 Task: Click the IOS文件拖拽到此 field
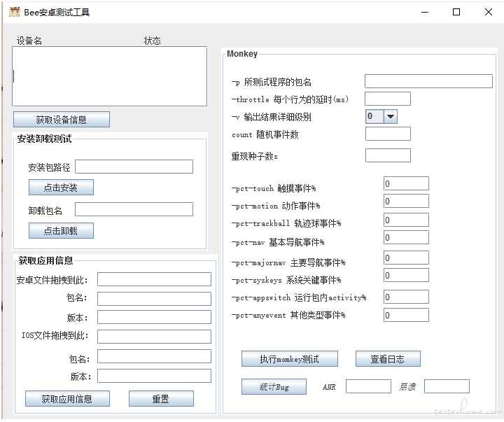(154, 337)
